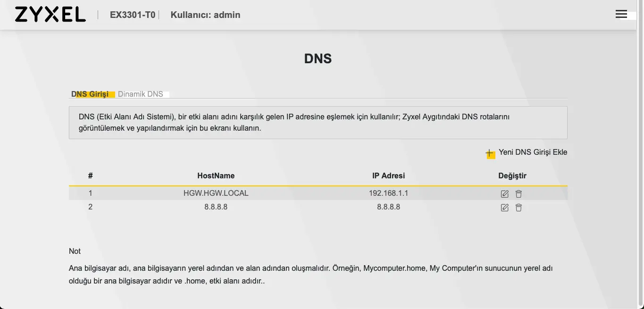Switch to the Dinamik DNS tab

[x=141, y=94]
